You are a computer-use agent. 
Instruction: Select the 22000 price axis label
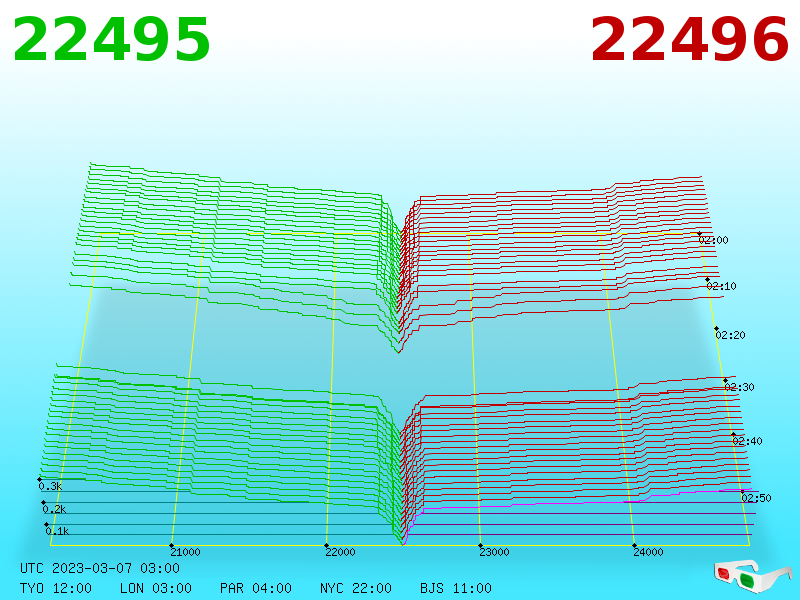[x=340, y=552]
